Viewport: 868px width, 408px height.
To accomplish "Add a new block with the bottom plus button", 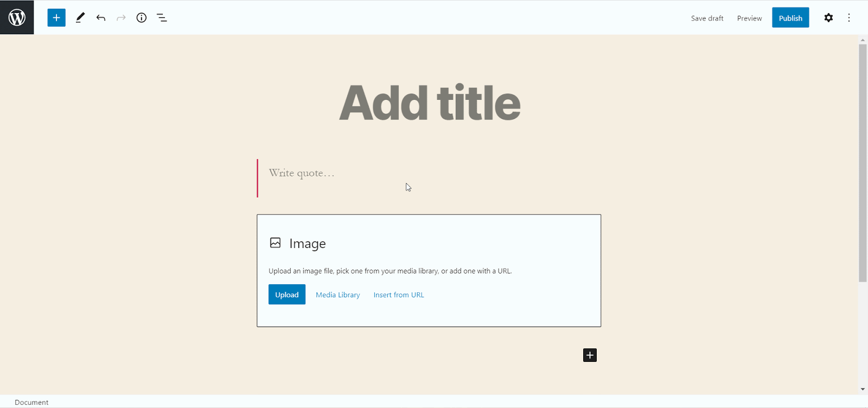I will (589, 355).
